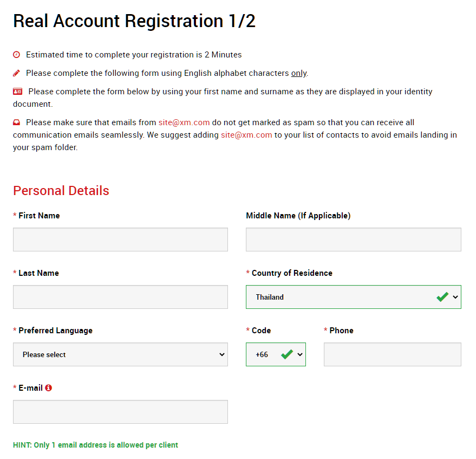Image resolution: width=476 pixels, height=459 pixels.
Task: Click into the Middle Name field
Action: coord(354,240)
